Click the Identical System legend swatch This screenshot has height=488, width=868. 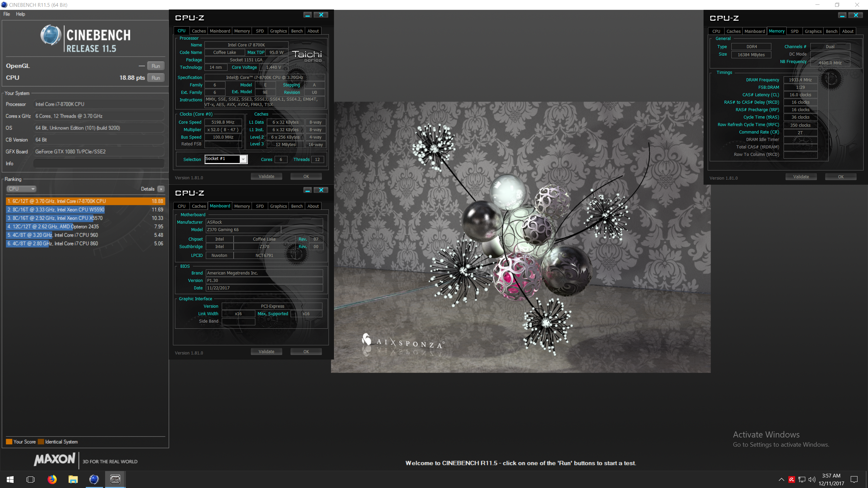41,442
